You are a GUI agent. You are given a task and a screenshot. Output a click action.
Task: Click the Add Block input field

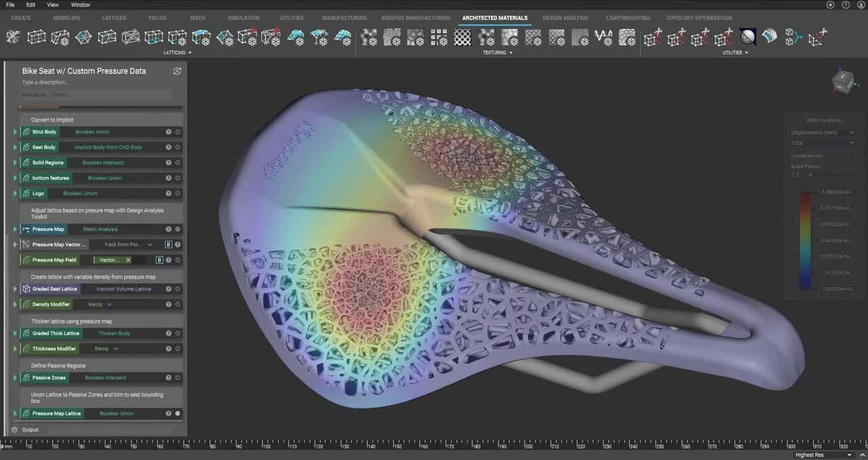(x=95, y=94)
